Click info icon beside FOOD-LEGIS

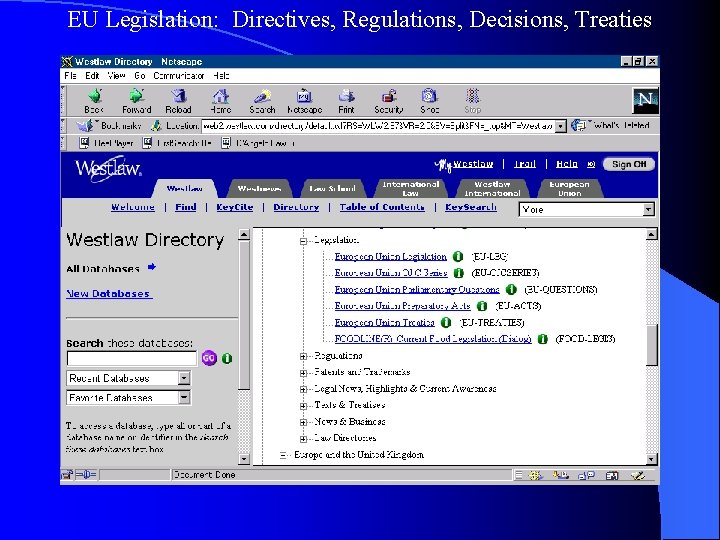click(543, 339)
